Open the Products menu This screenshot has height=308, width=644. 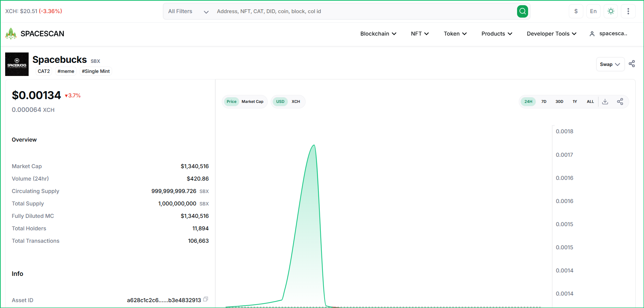(497, 33)
